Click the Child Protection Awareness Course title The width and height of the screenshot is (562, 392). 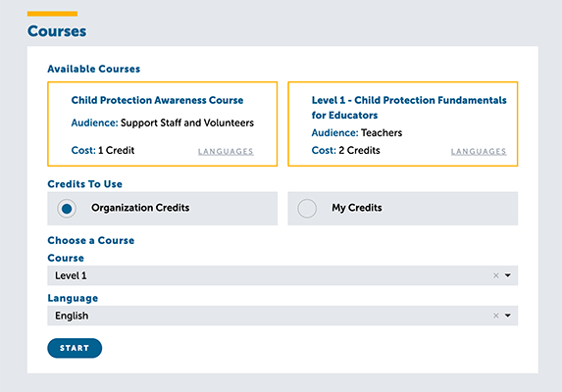[x=157, y=100]
